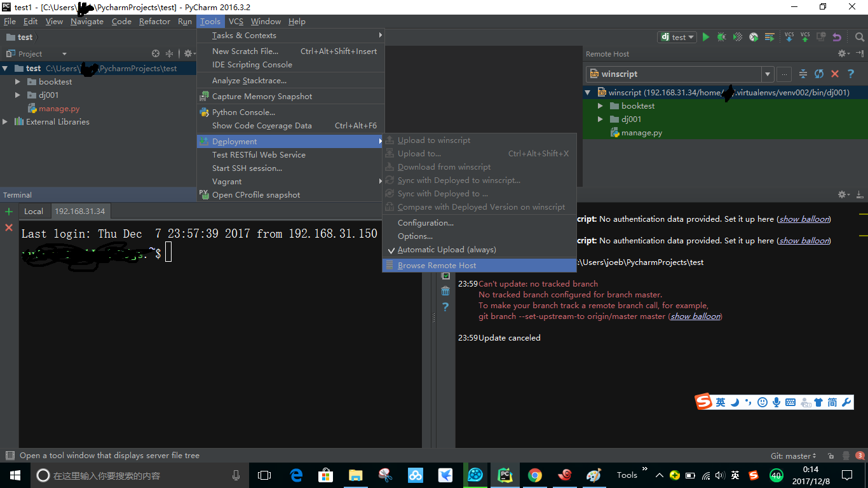Open the Tasks & Contexts submenu
This screenshot has width=868, height=488.
pos(290,36)
